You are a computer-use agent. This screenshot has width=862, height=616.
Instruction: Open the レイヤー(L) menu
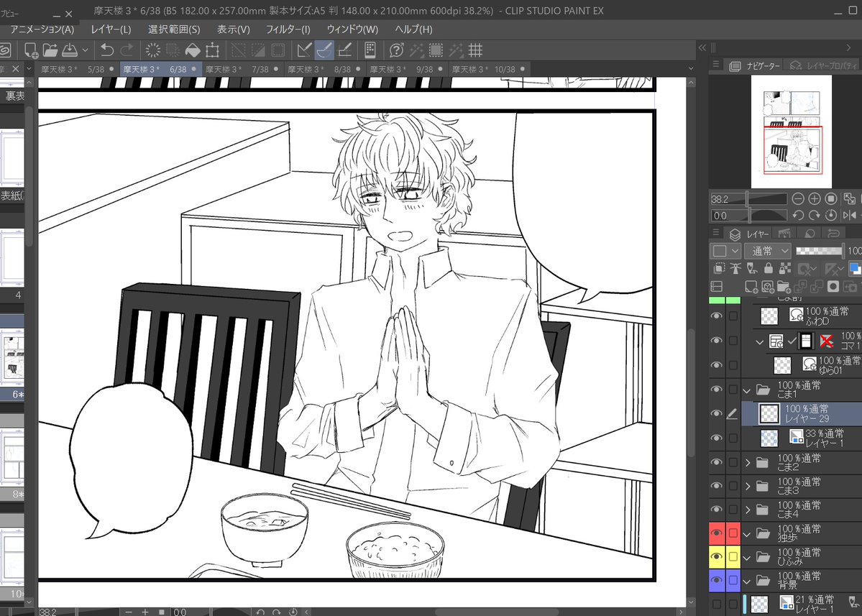[111, 29]
